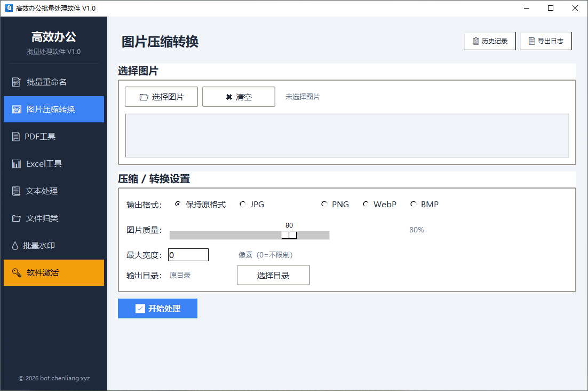The height and width of the screenshot is (391, 588).
Task: Switch to Excel工具 section
Action: click(x=54, y=164)
